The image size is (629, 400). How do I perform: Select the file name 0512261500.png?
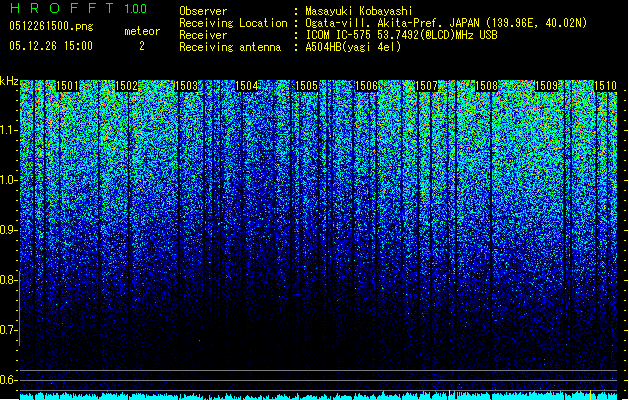(51, 26)
